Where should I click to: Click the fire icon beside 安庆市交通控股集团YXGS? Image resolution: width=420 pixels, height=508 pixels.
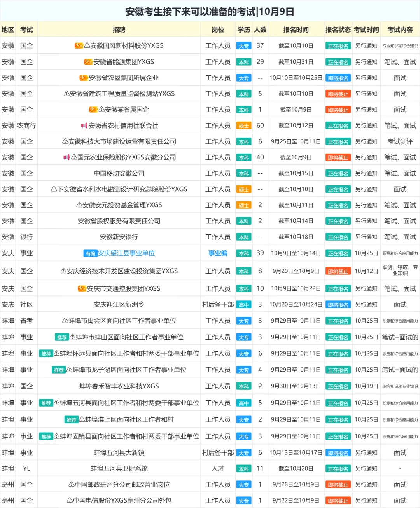point(82,288)
